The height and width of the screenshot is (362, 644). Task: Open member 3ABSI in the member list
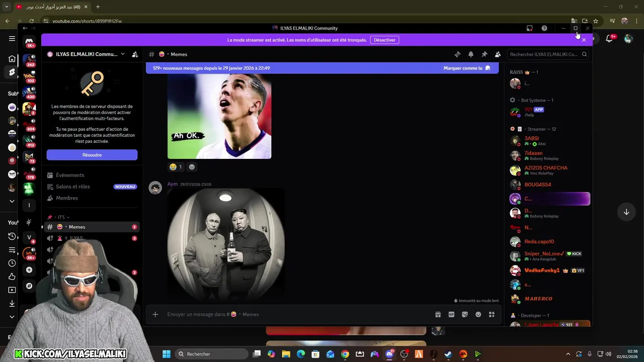548,141
